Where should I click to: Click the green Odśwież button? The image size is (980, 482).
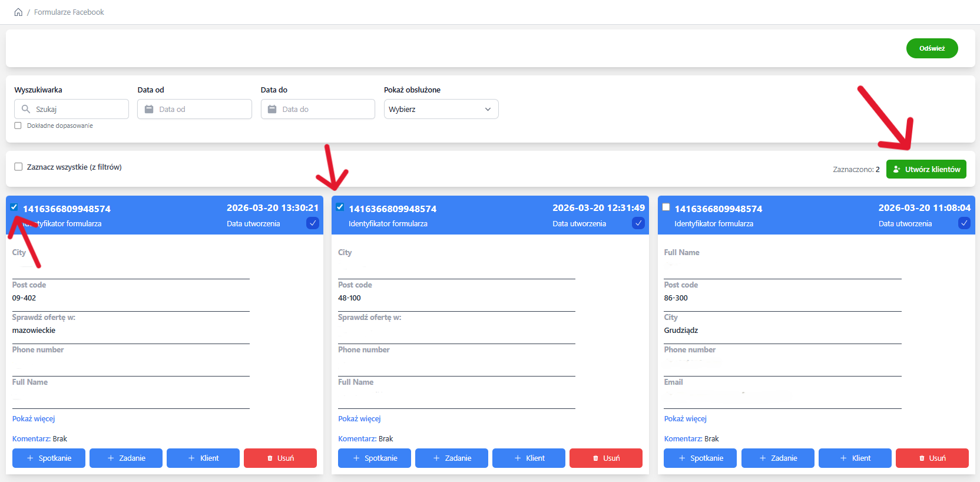point(932,48)
